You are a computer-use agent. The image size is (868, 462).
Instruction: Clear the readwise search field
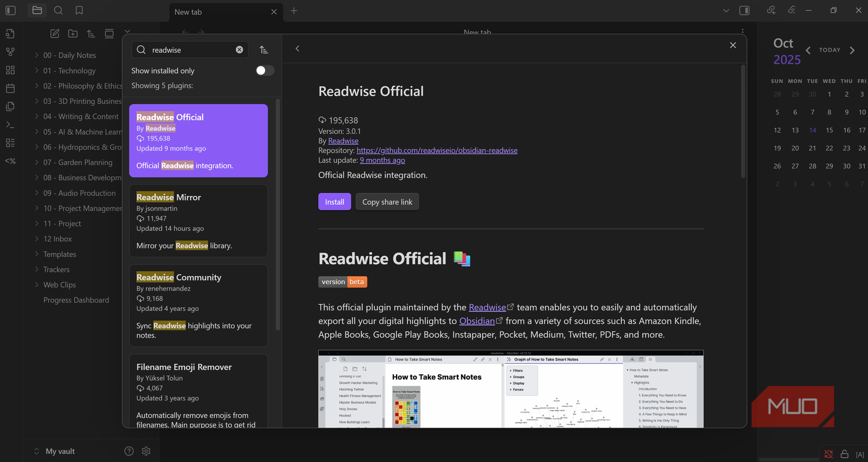[x=239, y=49]
